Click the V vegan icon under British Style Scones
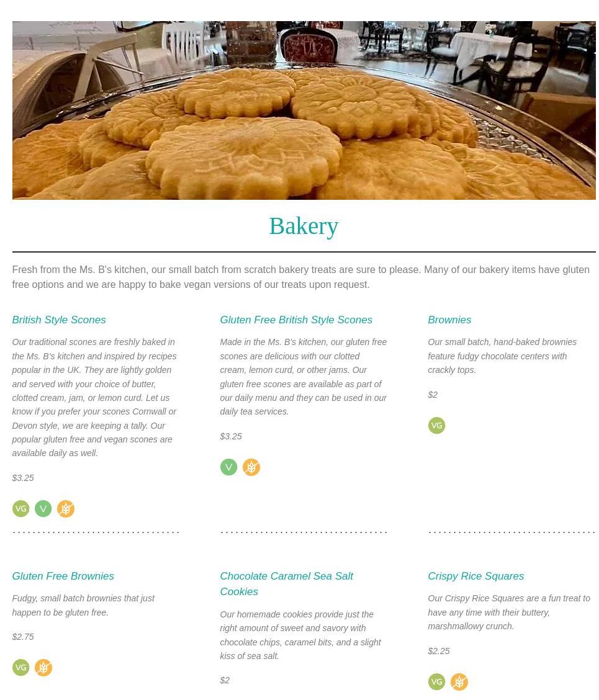This screenshot has width=599, height=700. coord(43,508)
